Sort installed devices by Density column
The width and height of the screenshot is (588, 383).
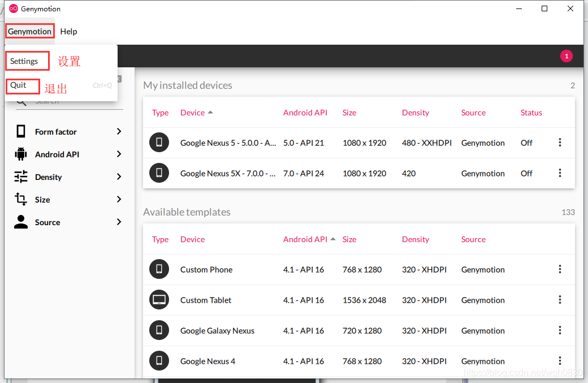click(415, 113)
